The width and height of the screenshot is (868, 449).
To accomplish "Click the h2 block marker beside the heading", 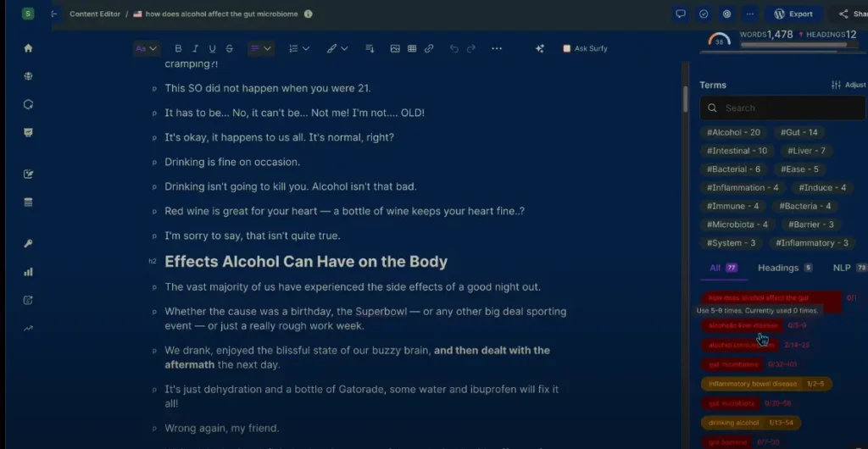I will pyautogui.click(x=153, y=262).
